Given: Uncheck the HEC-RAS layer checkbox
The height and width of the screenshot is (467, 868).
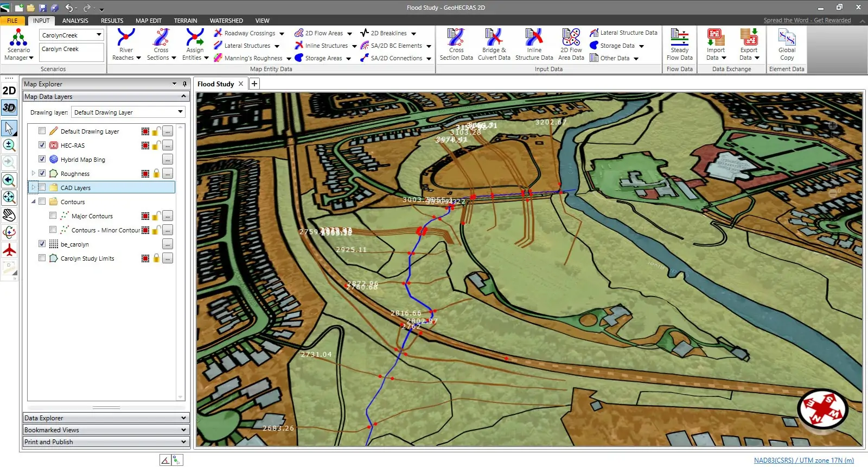Looking at the screenshot, I should coord(42,145).
